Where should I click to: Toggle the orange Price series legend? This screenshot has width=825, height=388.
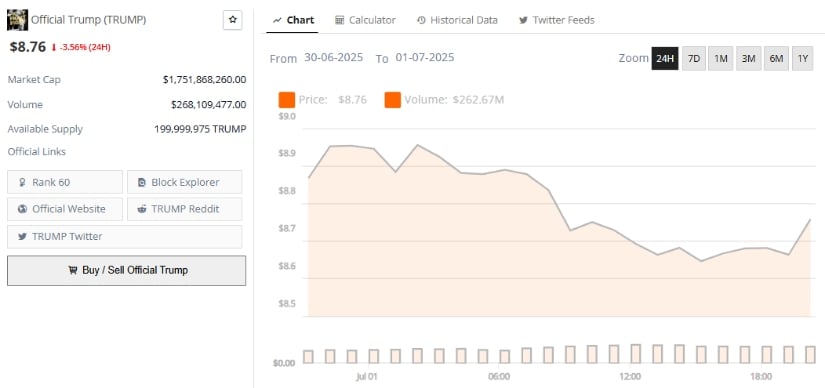[x=287, y=100]
